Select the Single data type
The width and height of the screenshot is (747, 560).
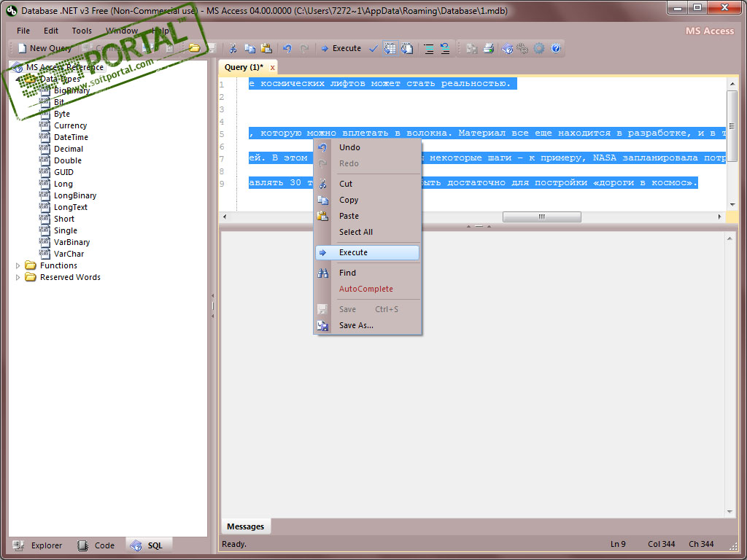65,230
